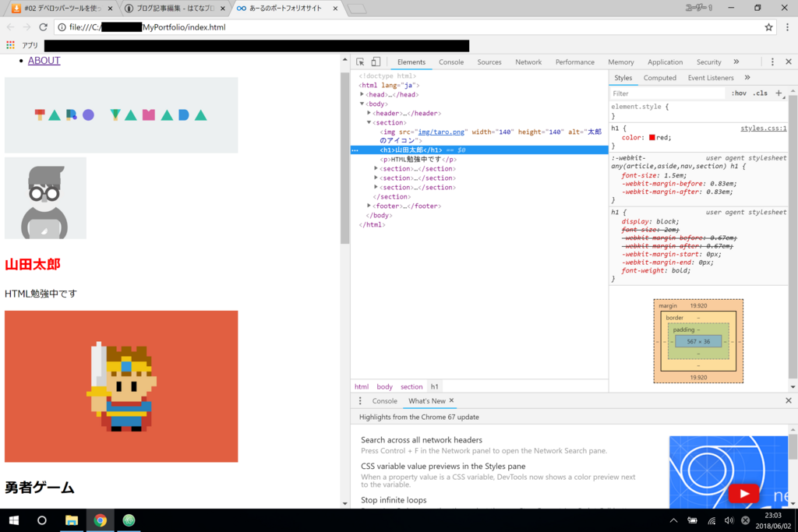The height and width of the screenshot is (532, 798).
Task: Open the Windows Start menu
Action: click(14, 520)
